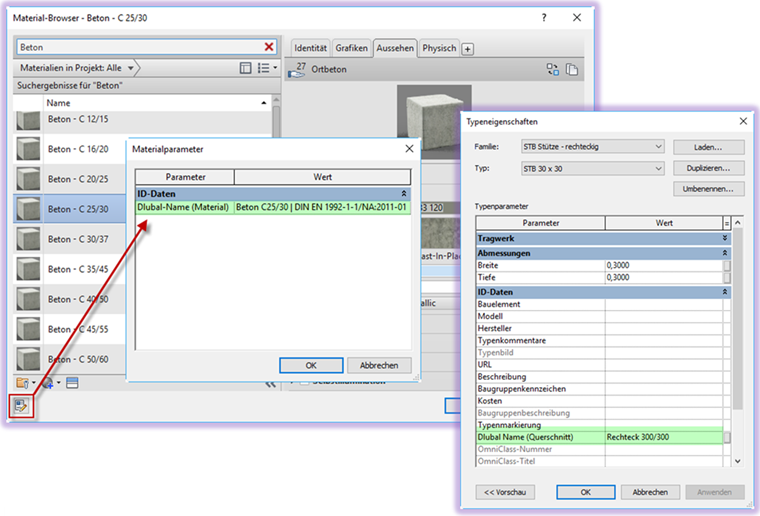Cancel Typeneigenschaften with Abbrechen
760x516 pixels.
click(x=650, y=492)
